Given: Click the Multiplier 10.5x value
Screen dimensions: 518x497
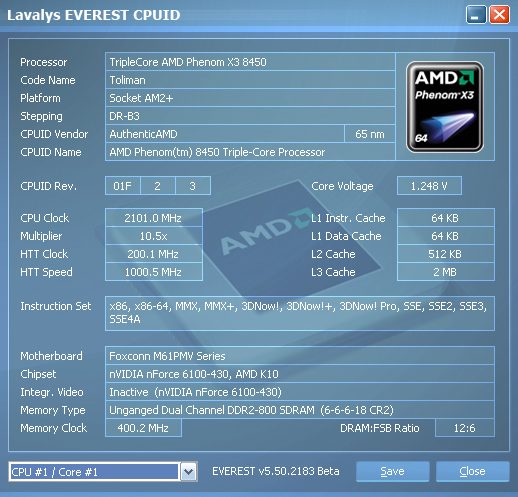Looking at the screenshot, I should tap(154, 236).
